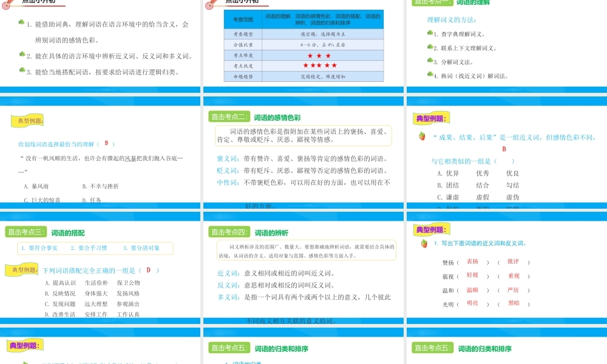The height and width of the screenshot is (364, 607).
Task: Click the '理解词义的方法:' heading
Action: coord(452,20)
